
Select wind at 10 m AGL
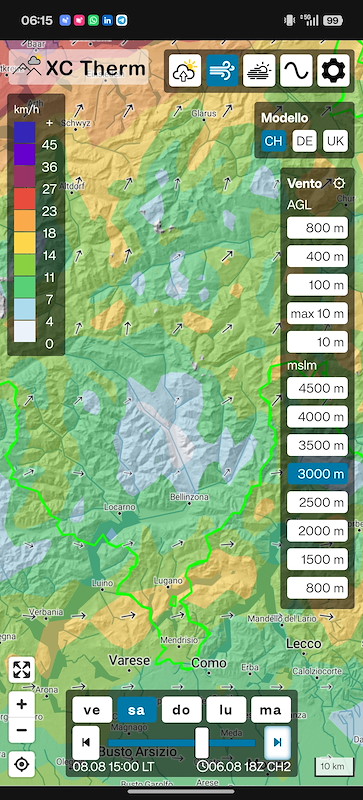point(317,342)
